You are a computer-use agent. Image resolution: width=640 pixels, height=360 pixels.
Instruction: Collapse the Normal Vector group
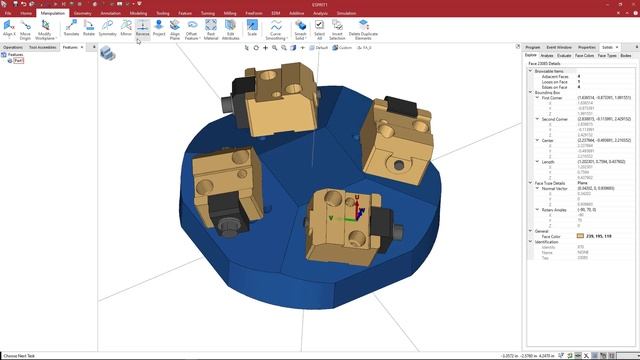[x=537, y=189]
